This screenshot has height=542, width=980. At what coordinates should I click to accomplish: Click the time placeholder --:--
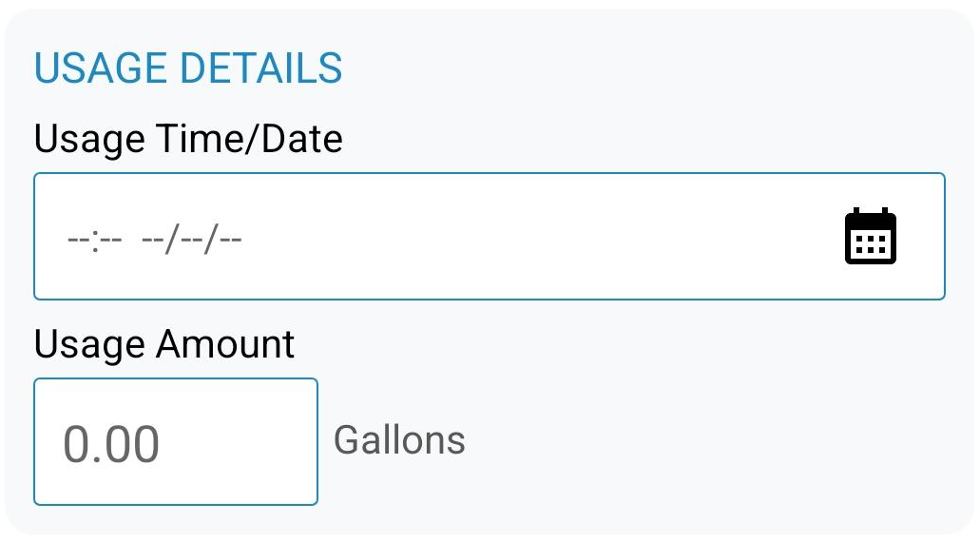pos(94,238)
